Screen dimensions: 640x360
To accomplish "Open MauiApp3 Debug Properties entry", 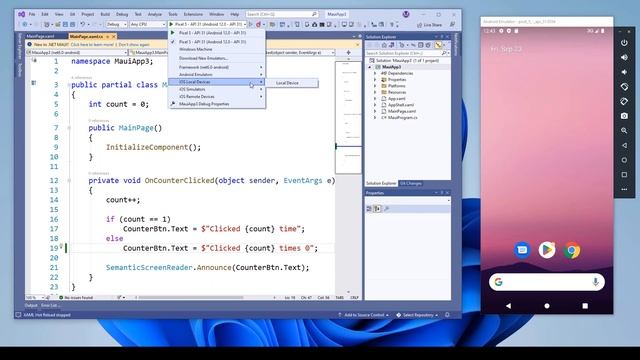I will 217,104.
